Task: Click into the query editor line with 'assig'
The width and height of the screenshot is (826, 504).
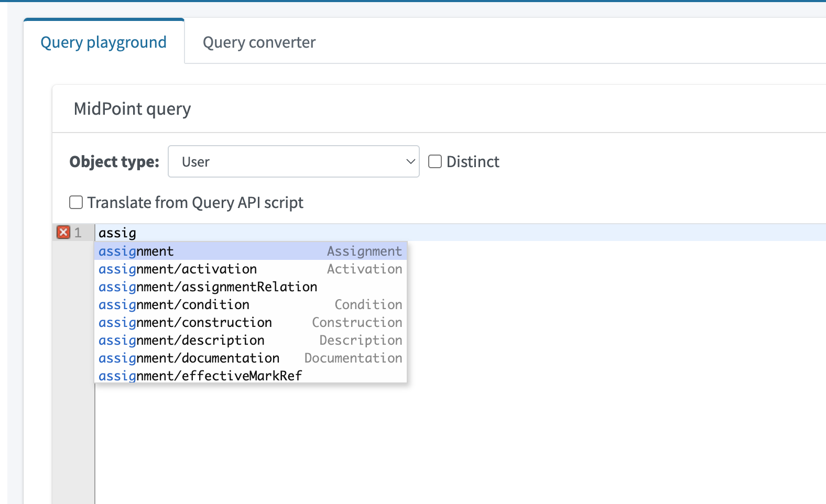Action: point(460,233)
